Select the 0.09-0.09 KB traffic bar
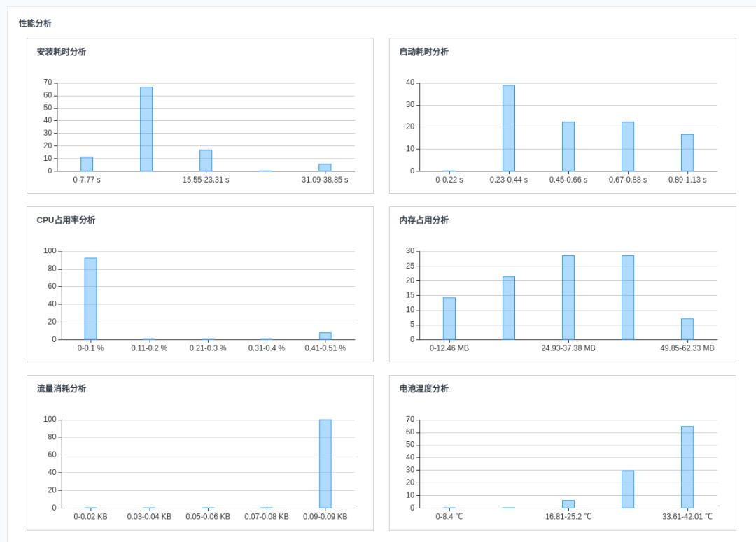Screen dimensions: 756x542 [325, 464]
